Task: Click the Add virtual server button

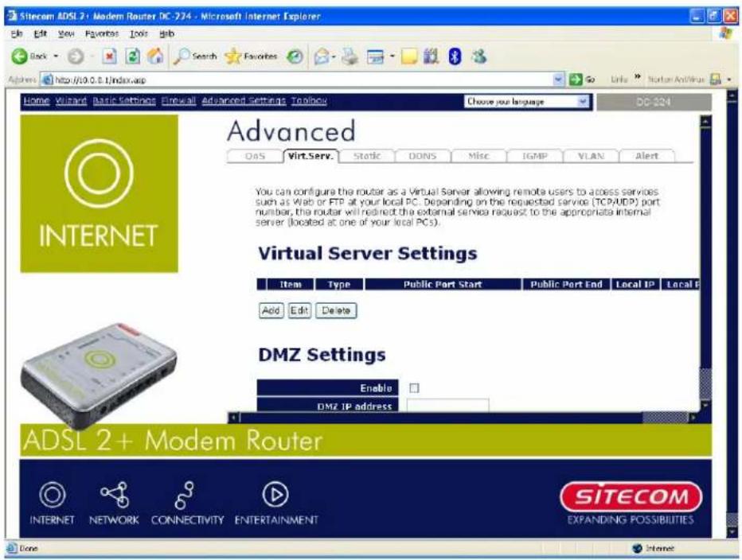Action: coord(271,311)
